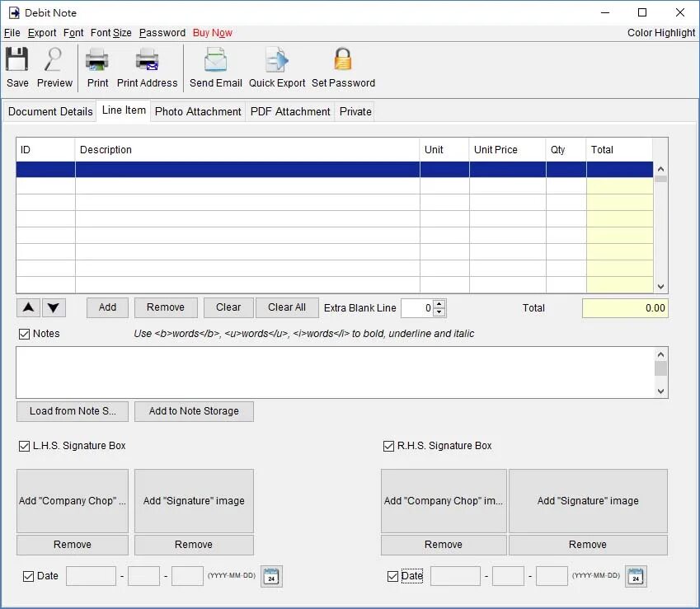Remove the R.H.S. Company Chop image
Screen dimensions: 700x609
click(444, 545)
